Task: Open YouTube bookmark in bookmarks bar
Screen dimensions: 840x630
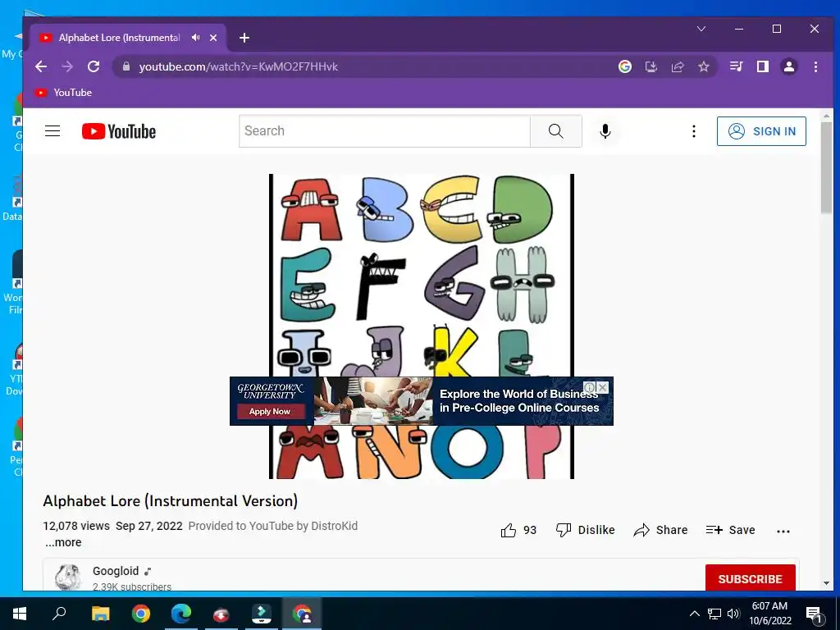Action: point(64,93)
